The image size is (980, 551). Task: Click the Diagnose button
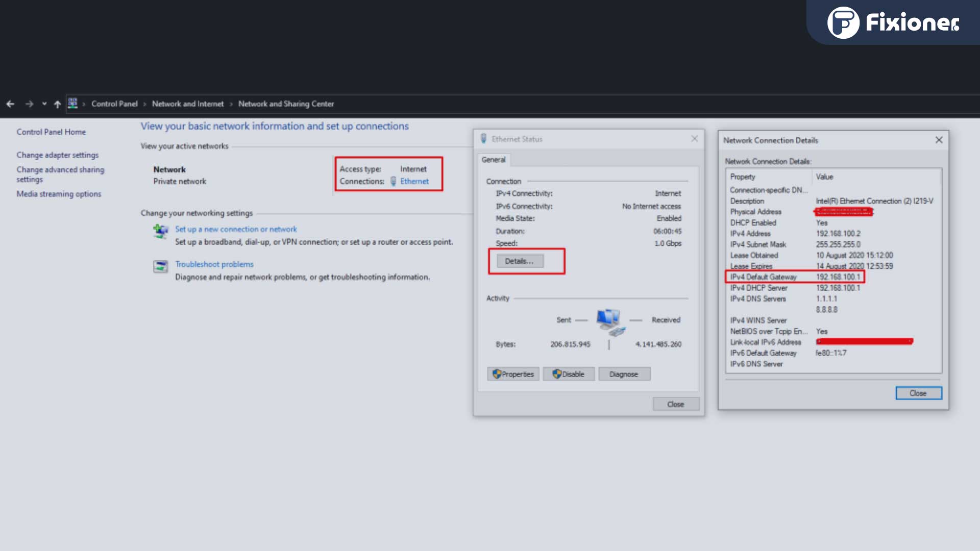coord(624,374)
